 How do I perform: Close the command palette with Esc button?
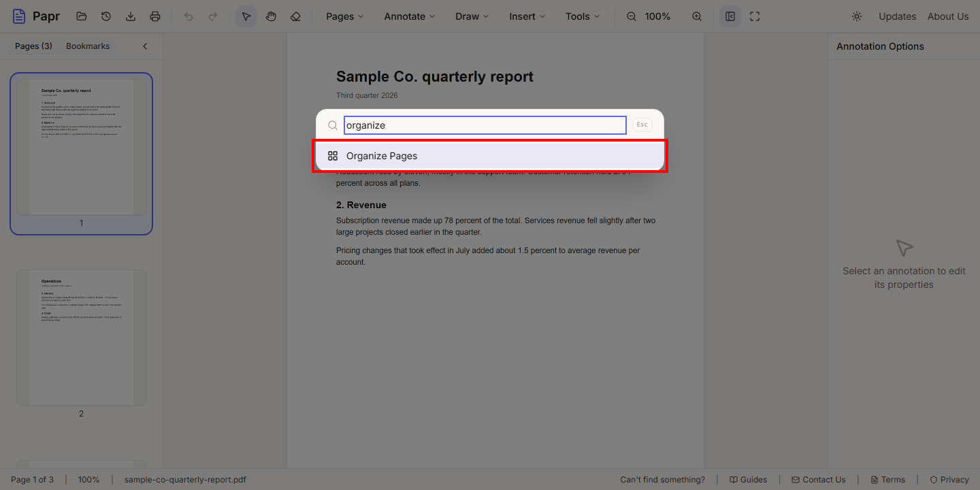point(642,125)
